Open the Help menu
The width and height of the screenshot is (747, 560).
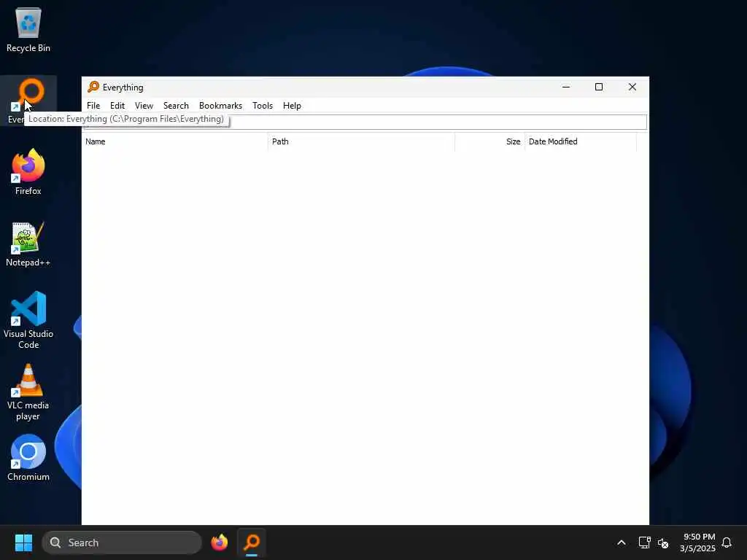tap(292, 106)
